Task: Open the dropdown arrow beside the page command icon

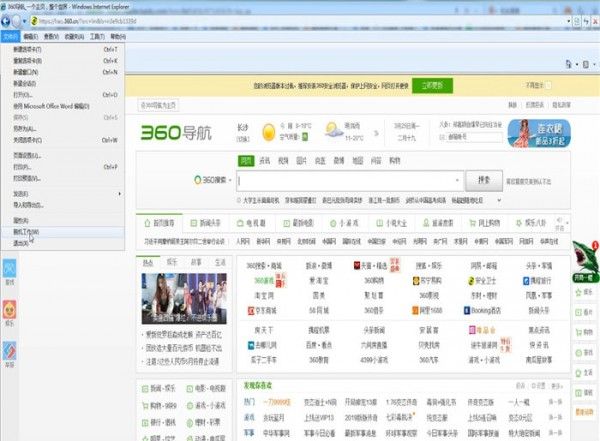Action: point(577,64)
